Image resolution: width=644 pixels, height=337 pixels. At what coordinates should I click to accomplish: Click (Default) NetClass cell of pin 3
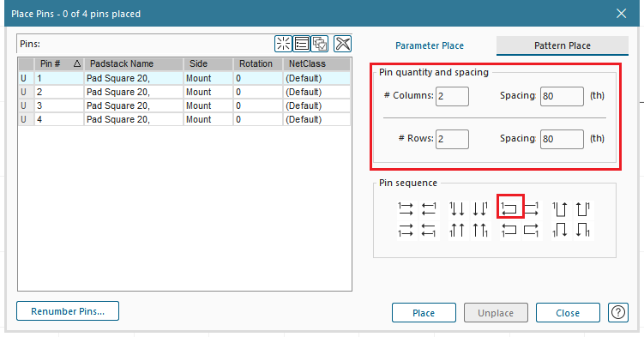pyautogui.click(x=316, y=105)
